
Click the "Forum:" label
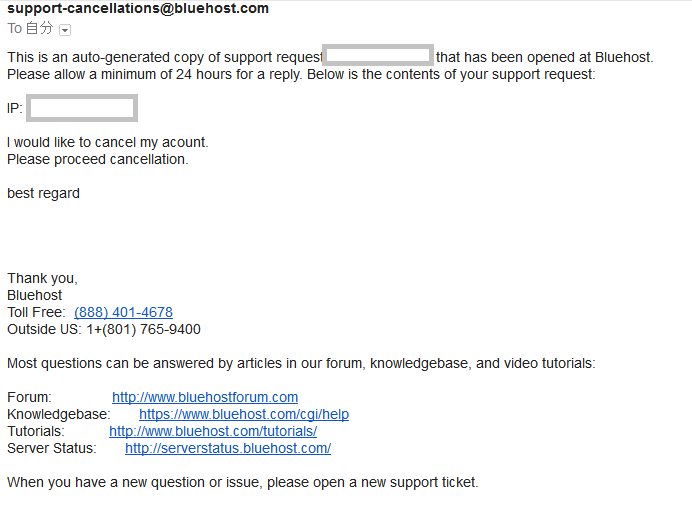(29, 398)
